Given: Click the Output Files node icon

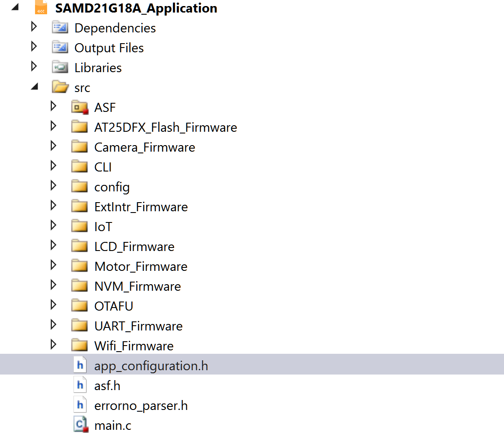Looking at the screenshot, I should pyautogui.click(x=60, y=48).
